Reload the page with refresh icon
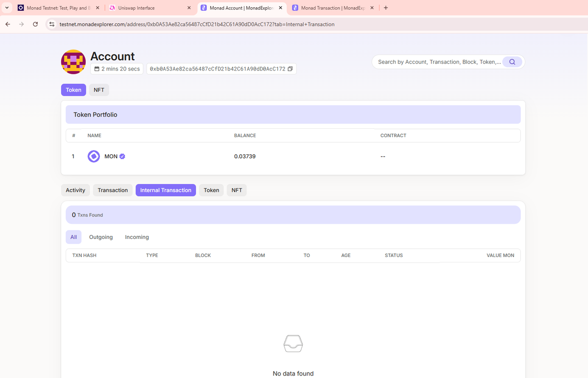Image resolution: width=588 pixels, height=378 pixels. click(x=35, y=24)
